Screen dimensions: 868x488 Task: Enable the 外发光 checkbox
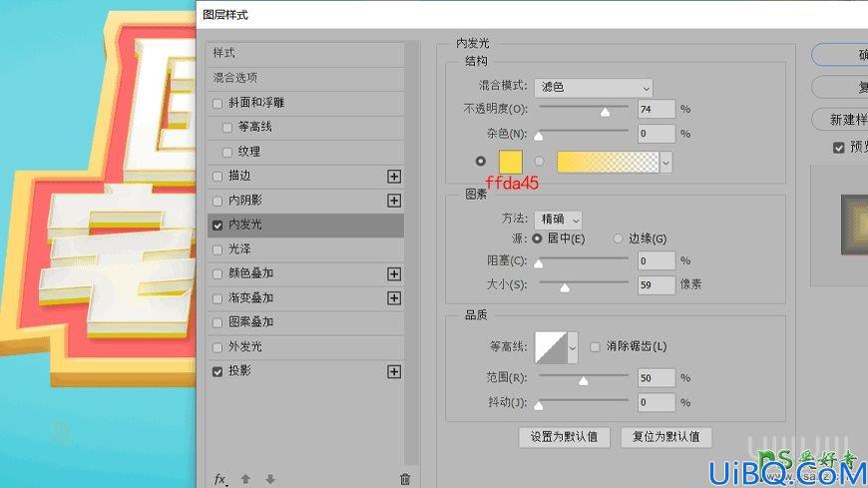coord(217,348)
